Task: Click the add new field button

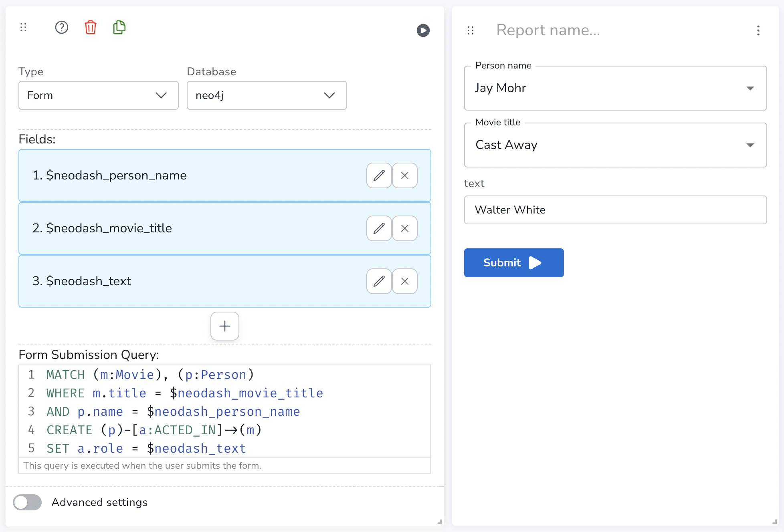Action: click(x=225, y=326)
